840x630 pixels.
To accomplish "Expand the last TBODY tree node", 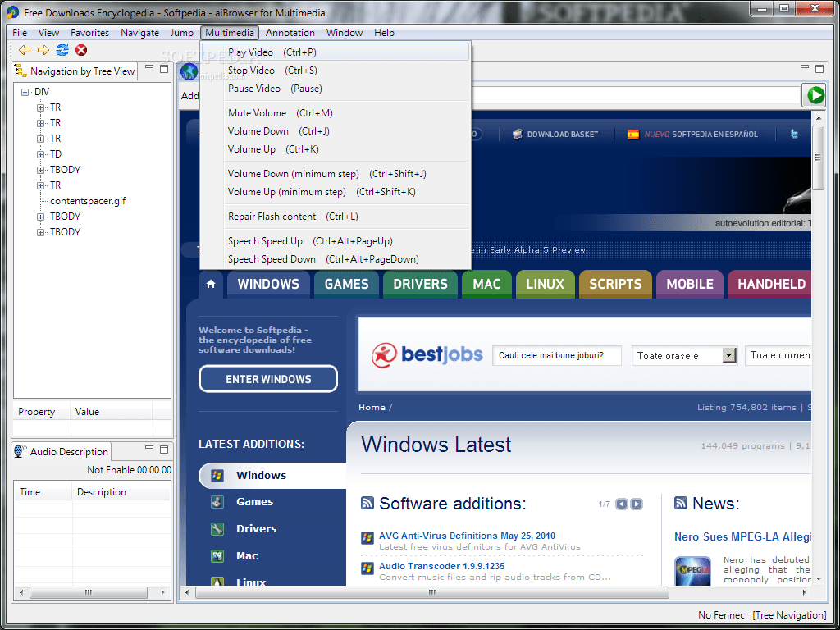I will coord(40,232).
